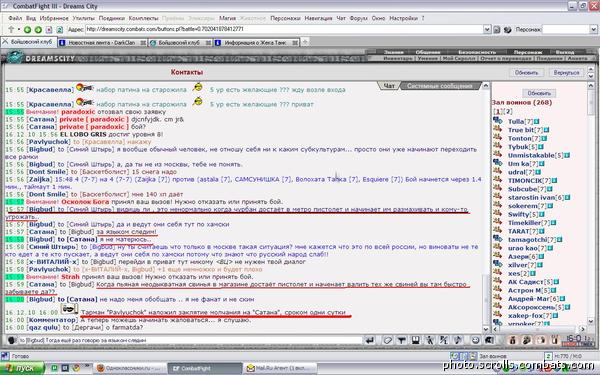The width and height of the screenshot is (600, 375).
Task: Click the Вернуться button
Action: pyautogui.click(x=566, y=72)
